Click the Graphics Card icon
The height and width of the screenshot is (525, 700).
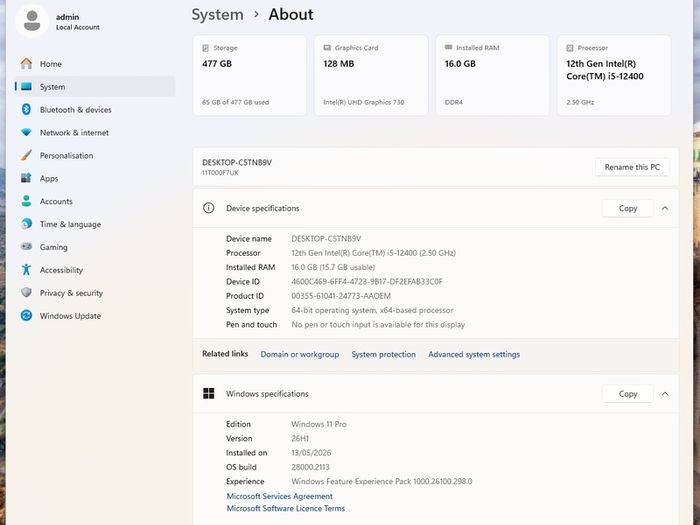pos(327,48)
